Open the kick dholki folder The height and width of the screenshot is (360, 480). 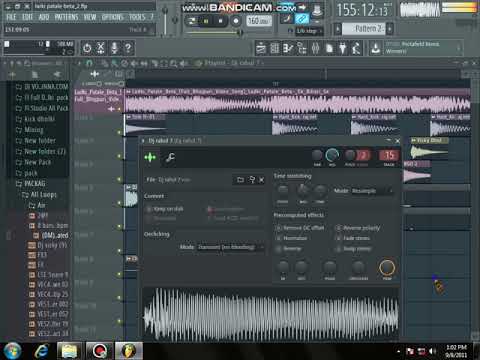point(35,119)
